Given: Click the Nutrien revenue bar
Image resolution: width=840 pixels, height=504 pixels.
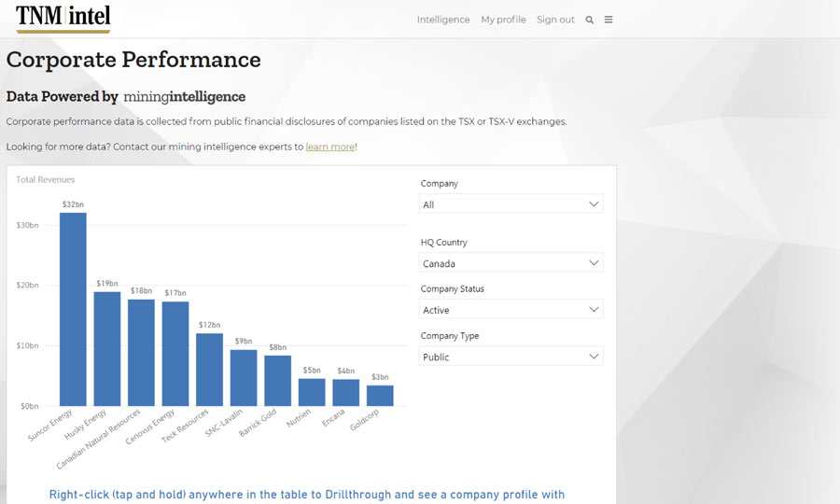Looking at the screenshot, I should pyautogui.click(x=312, y=392).
